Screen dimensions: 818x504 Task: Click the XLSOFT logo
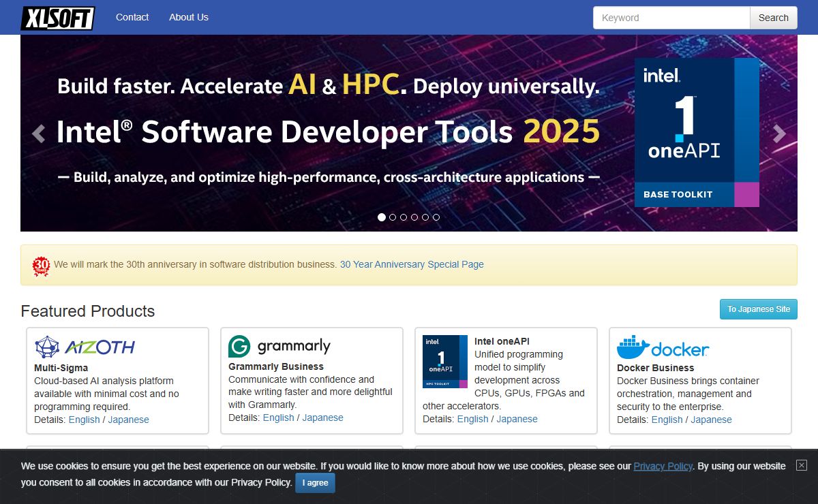(58, 18)
